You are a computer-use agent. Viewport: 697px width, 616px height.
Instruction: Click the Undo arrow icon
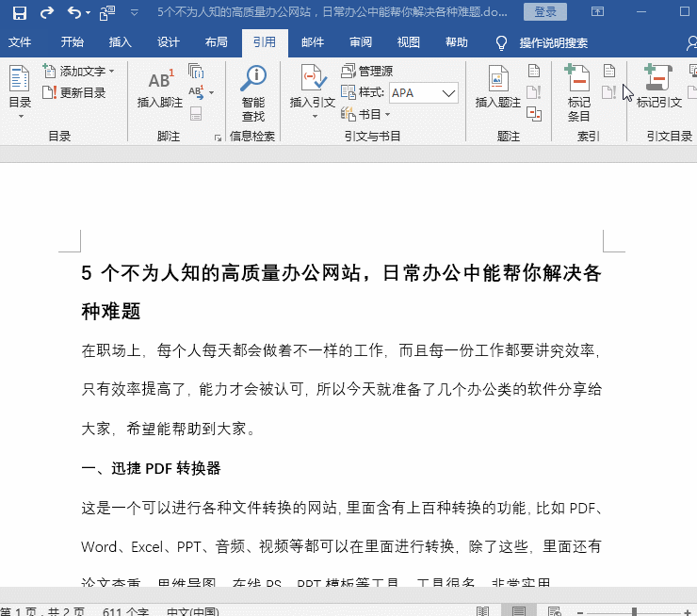click(x=73, y=12)
